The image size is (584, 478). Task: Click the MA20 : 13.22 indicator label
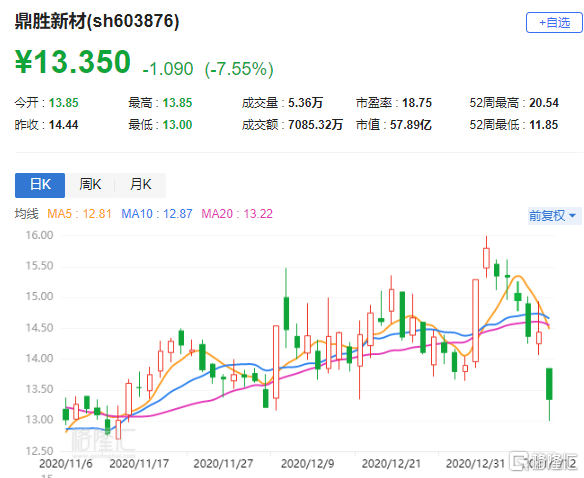[237, 214]
